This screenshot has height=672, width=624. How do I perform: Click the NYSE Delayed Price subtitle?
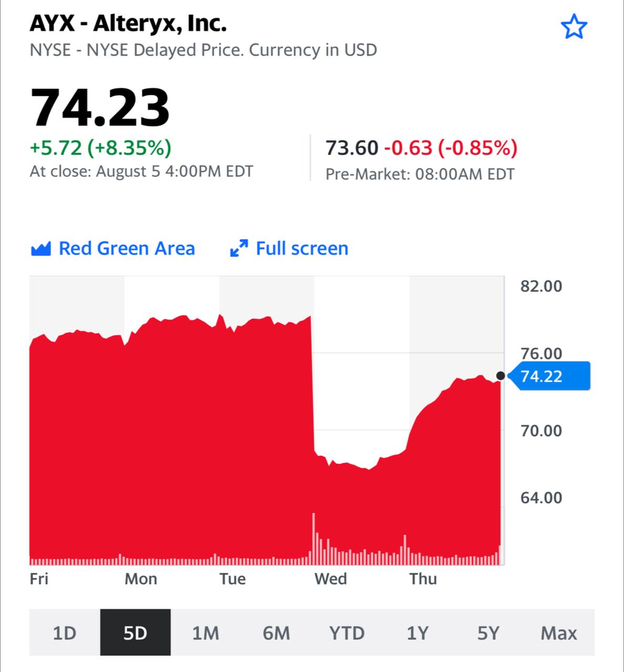click(203, 50)
